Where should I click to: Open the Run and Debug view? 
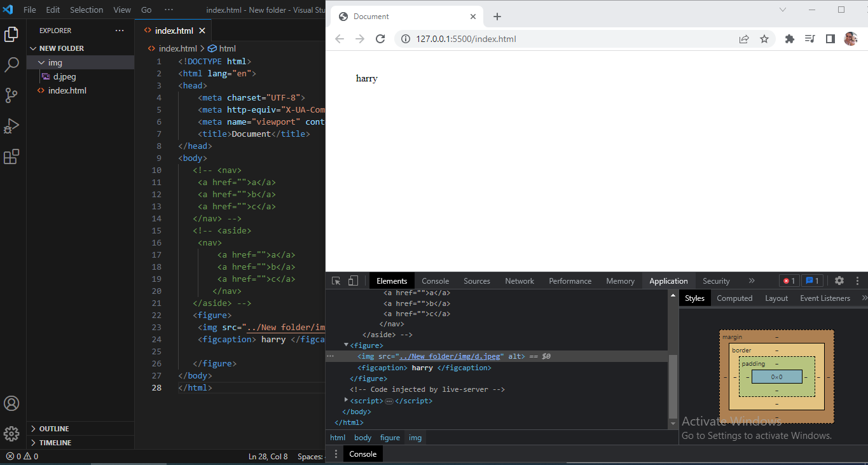coord(11,126)
